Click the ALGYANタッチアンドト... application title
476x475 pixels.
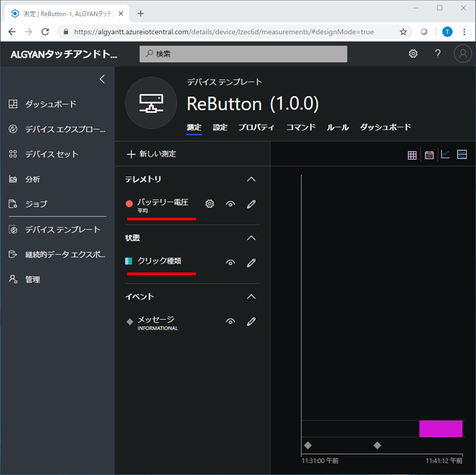point(64,54)
